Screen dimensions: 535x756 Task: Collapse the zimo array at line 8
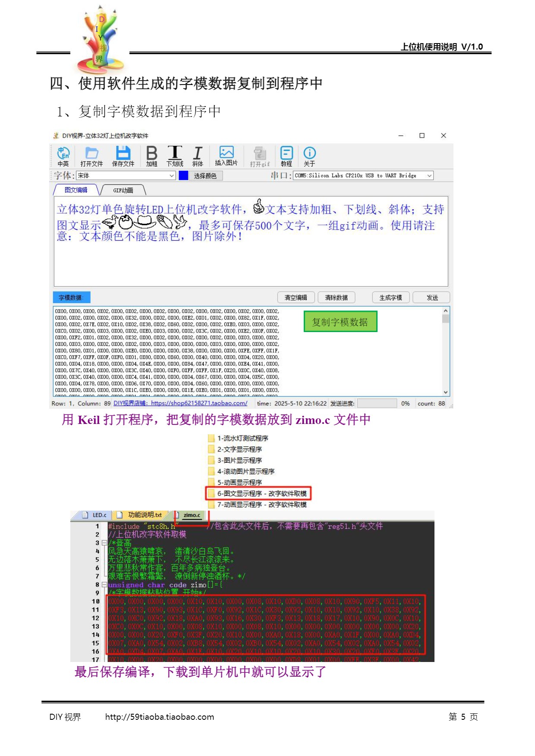pyautogui.click(x=104, y=585)
